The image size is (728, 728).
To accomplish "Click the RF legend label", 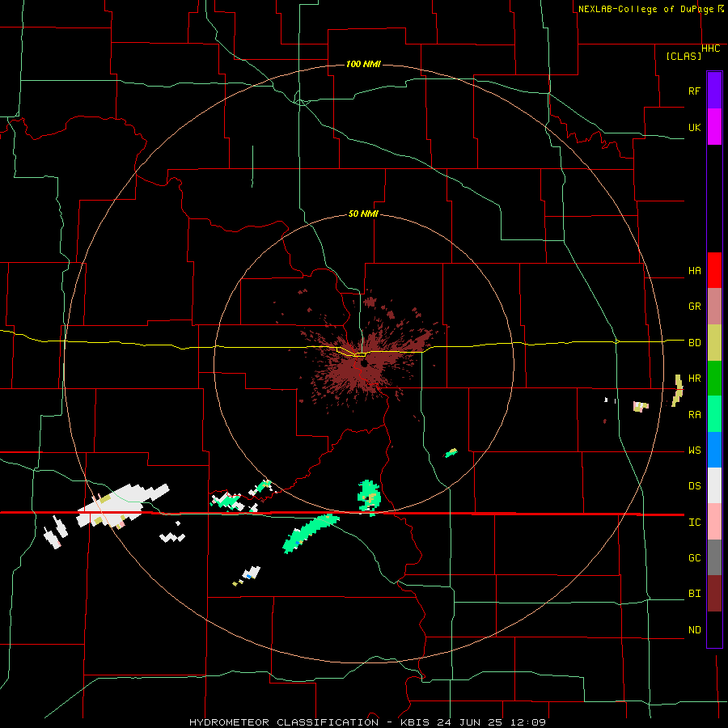I will 695,91.
